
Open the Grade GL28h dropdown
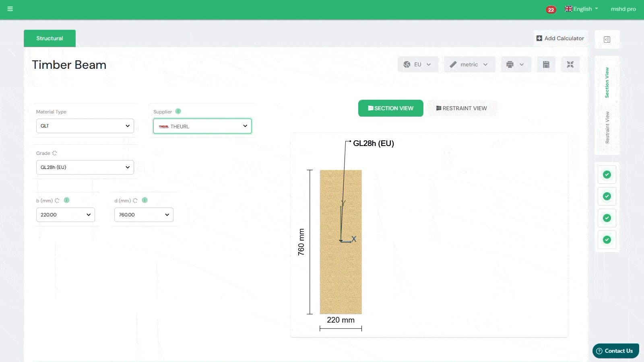[85, 167]
